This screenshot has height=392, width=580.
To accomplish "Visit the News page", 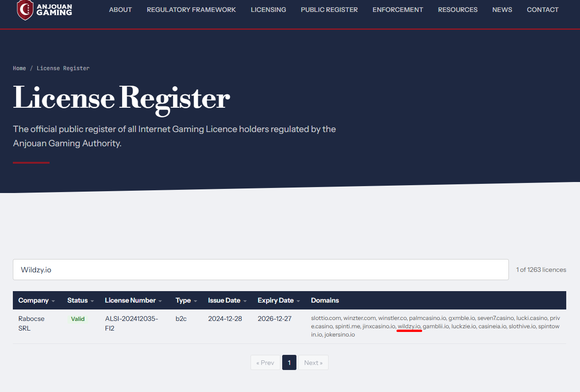I will 502,10.
